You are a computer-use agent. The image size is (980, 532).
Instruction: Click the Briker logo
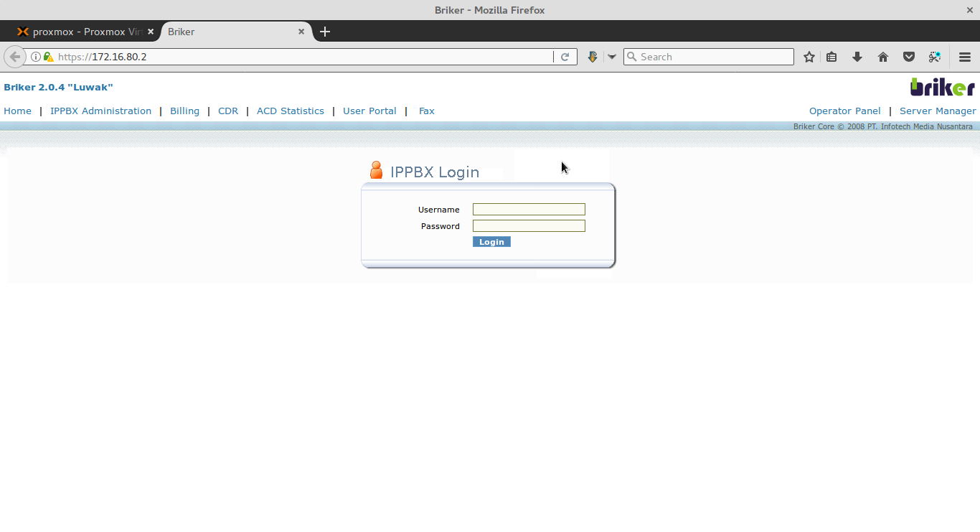[943, 87]
